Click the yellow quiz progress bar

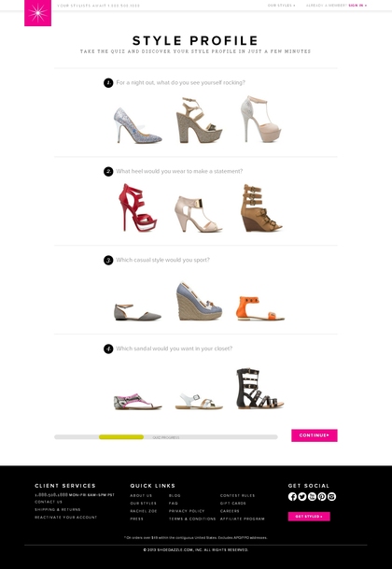(x=121, y=437)
